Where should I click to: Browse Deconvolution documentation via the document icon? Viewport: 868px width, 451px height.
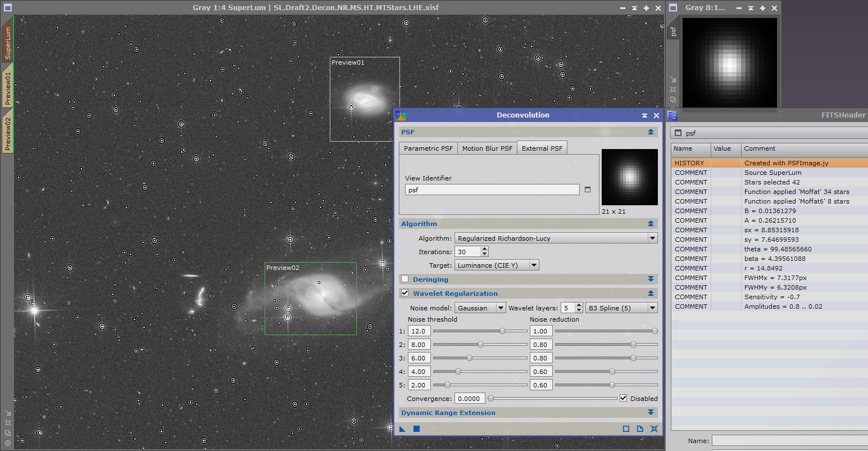640,429
